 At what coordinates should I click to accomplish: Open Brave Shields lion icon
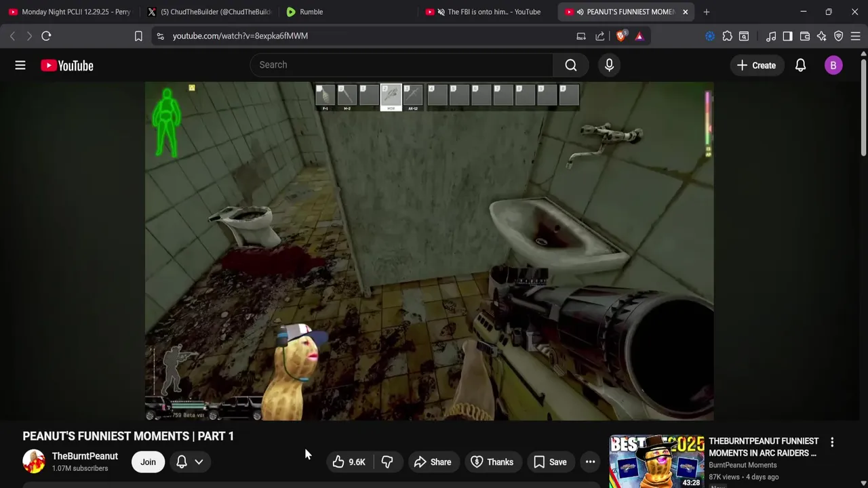point(621,36)
